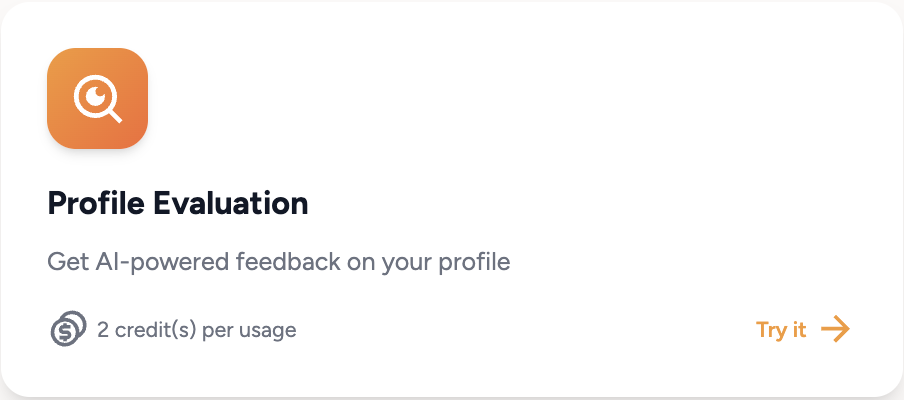Click the stacked coins credit symbol
This screenshot has height=400, width=904.
pos(67,329)
